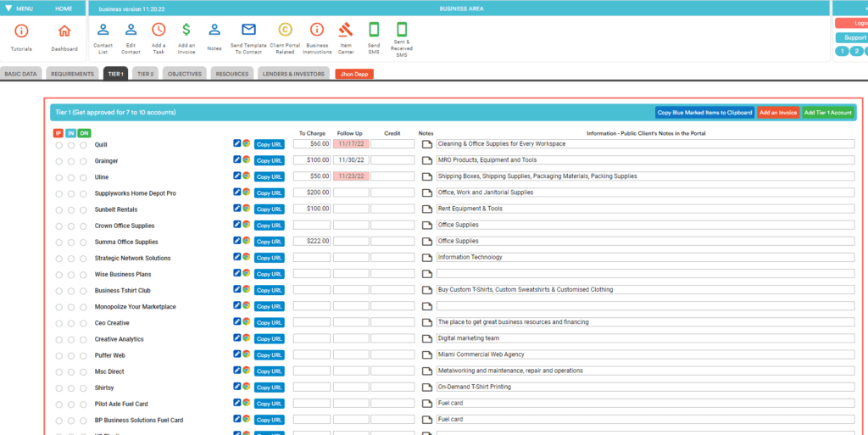Open the Chrome icon for Grainger
The image size is (868, 435).
[x=247, y=159]
